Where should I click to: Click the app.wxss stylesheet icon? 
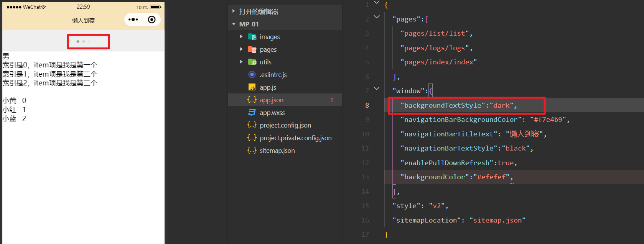click(x=252, y=113)
